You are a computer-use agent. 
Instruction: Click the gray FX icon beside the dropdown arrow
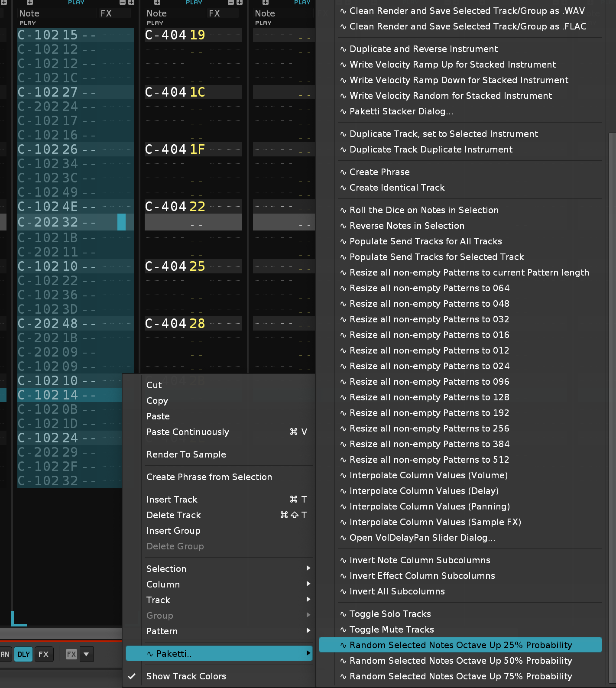coord(71,654)
